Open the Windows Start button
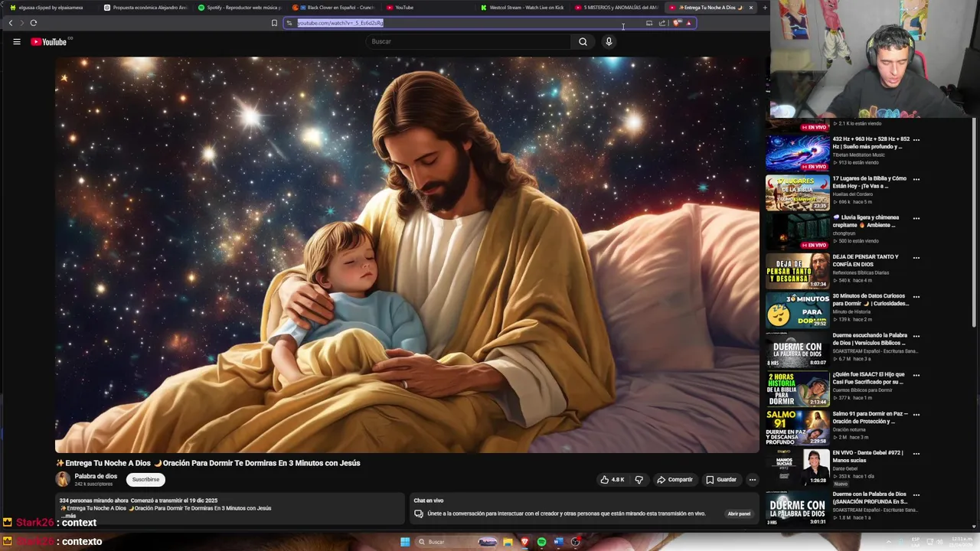The width and height of the screenshot is (980, 551). point(405,542)
